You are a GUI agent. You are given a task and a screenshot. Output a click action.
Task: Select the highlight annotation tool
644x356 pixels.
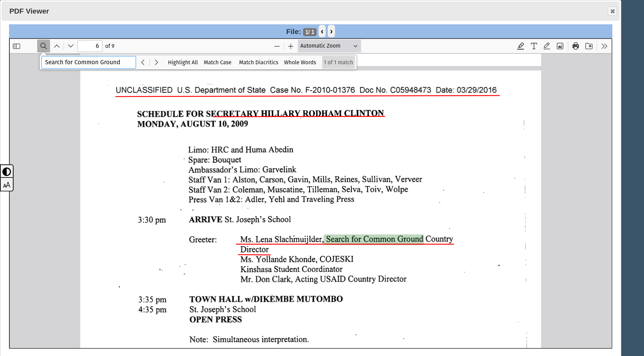[x=520, y=46]
